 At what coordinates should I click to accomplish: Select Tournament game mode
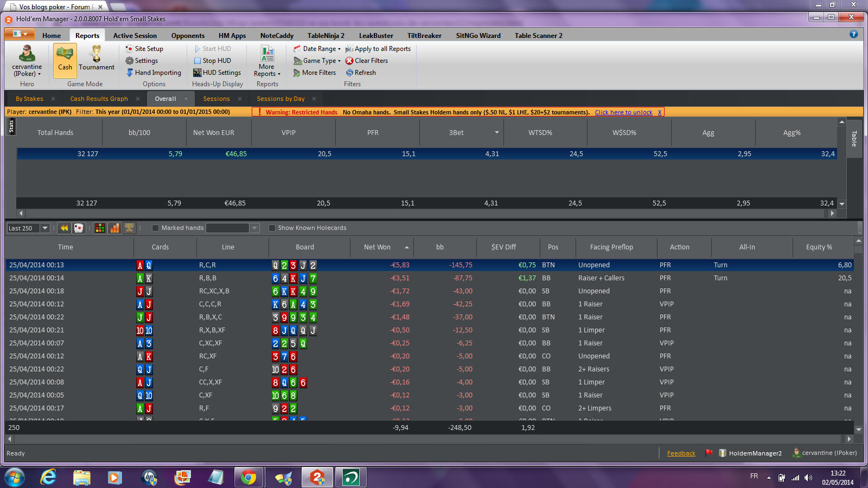click(97, 60)
